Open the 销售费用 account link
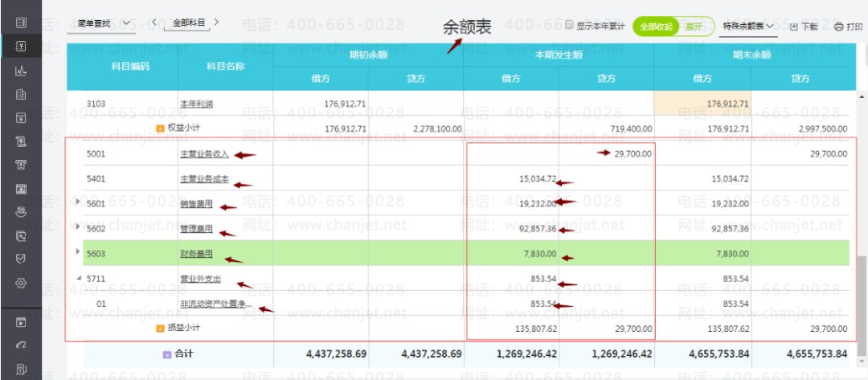Viewport: 868px width, 380px height. 197,204
